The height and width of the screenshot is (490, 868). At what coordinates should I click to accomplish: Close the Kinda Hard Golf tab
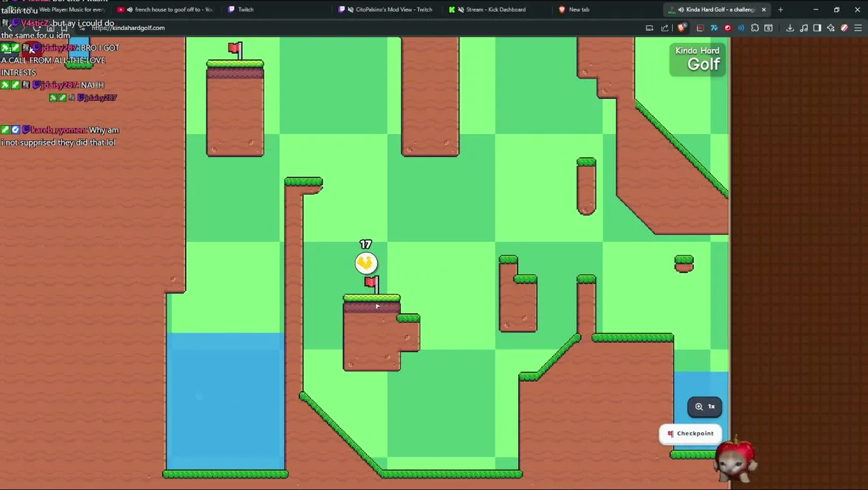point(764,10)
